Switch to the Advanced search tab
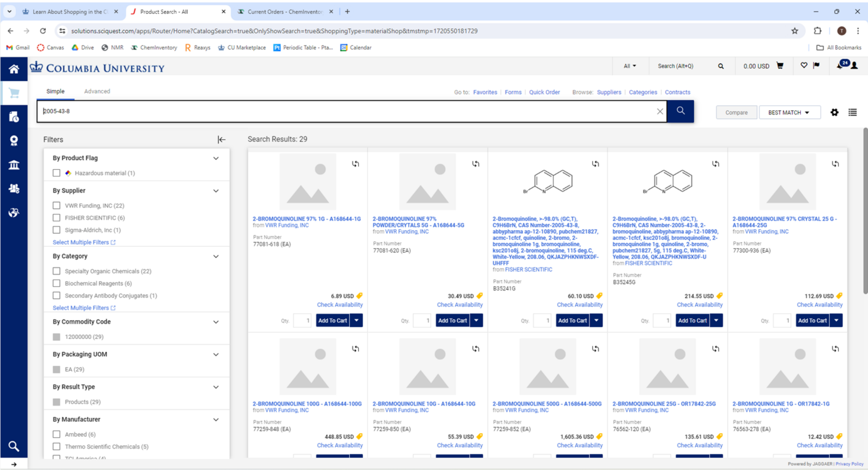 click(97, 91)
